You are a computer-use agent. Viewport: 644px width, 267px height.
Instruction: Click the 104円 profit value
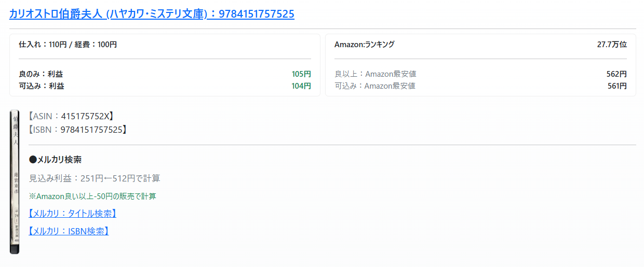[x=301, y=86]
